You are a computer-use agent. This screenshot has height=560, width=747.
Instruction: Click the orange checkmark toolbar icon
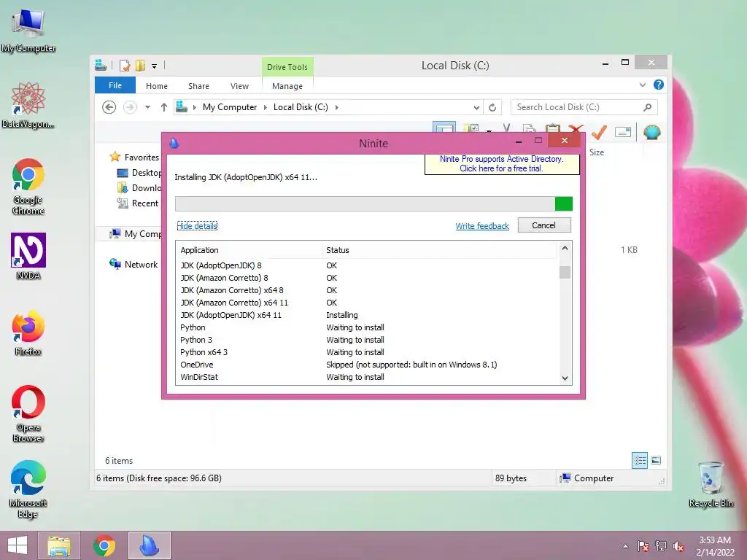tap(599, 132)
